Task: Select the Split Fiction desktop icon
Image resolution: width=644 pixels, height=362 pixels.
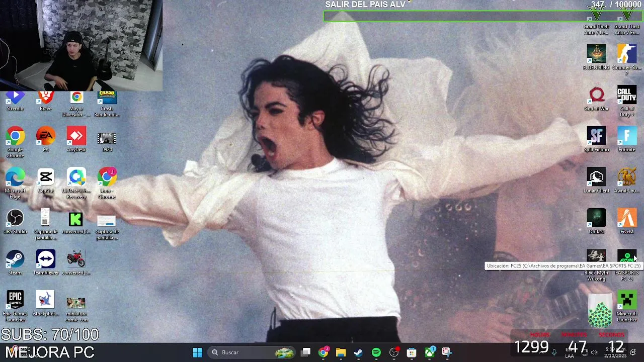Action: 597,139
